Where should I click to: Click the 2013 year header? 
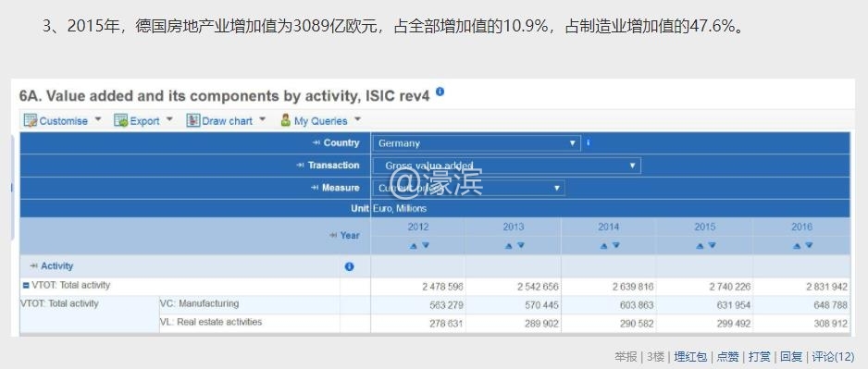click(x=514, y=227)
